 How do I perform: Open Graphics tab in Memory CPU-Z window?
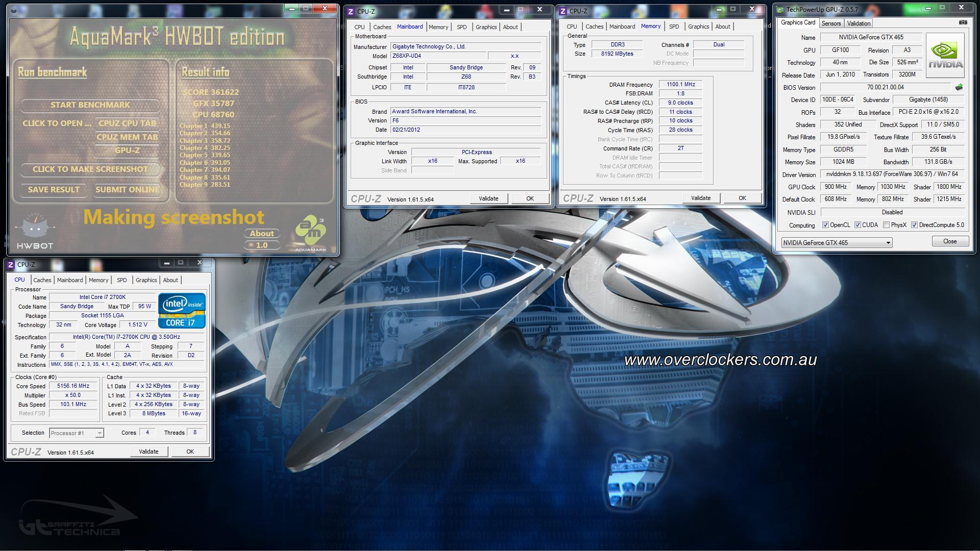coord(698,27)
